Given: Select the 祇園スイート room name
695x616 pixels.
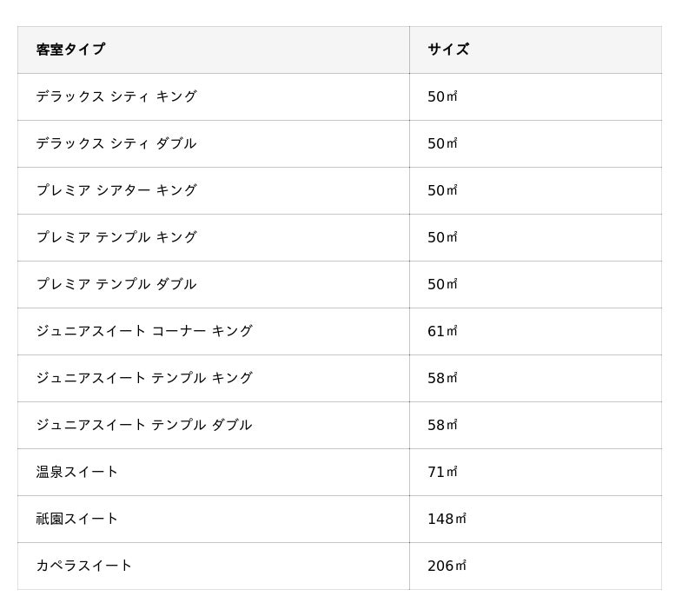Looking at the screenshot, I should (77, 519).
